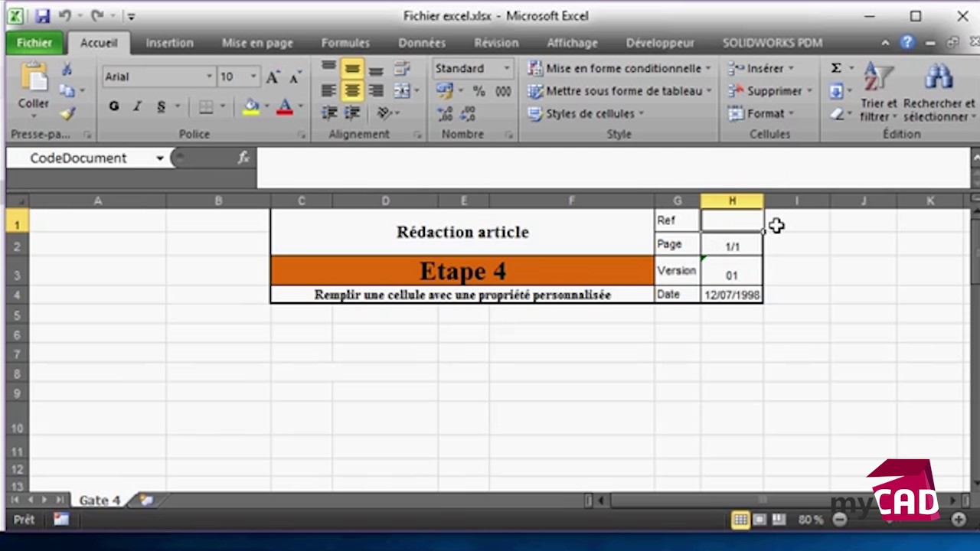This screenshot has width=980, height=551.
Task: Toggle italic I formatting
Action: 137,107
